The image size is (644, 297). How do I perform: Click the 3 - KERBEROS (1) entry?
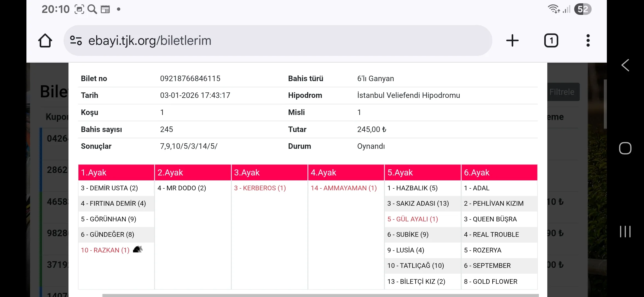click(260, 188)
